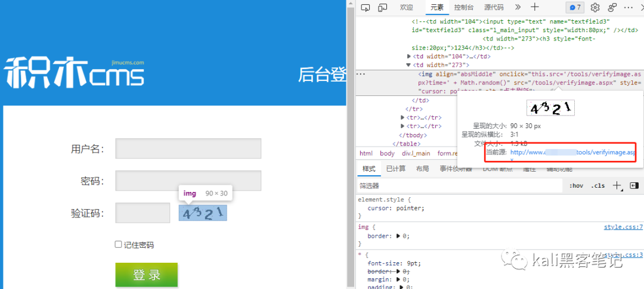
Task: Click the 用户名 input field
Action: point(188,148)
